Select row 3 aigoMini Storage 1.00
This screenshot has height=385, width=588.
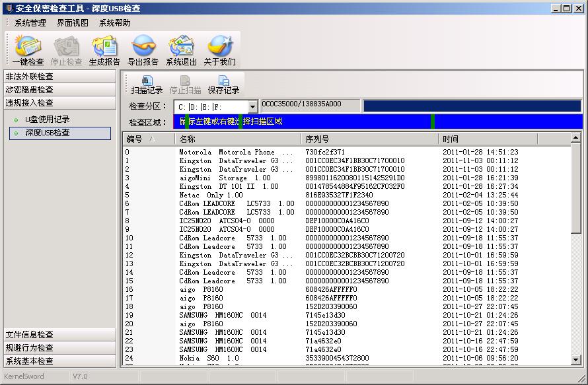point(347,178)
